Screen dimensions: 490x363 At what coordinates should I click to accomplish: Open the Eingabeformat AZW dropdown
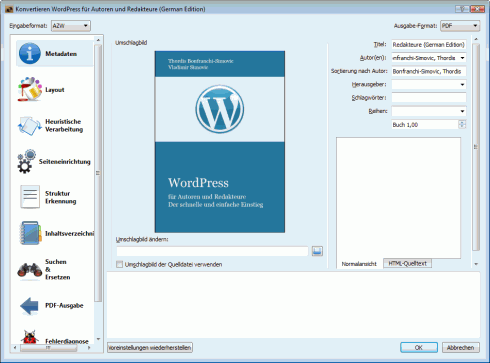coord(71,26)
